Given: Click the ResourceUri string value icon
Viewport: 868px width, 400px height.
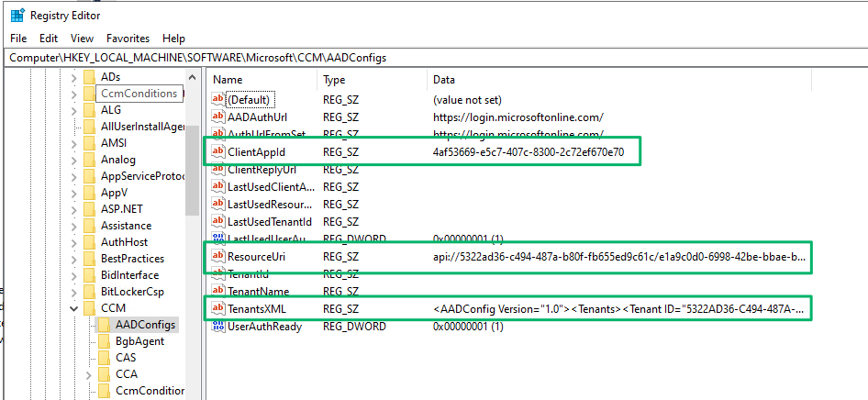Looking at the screenshot, I should [218, 258].
